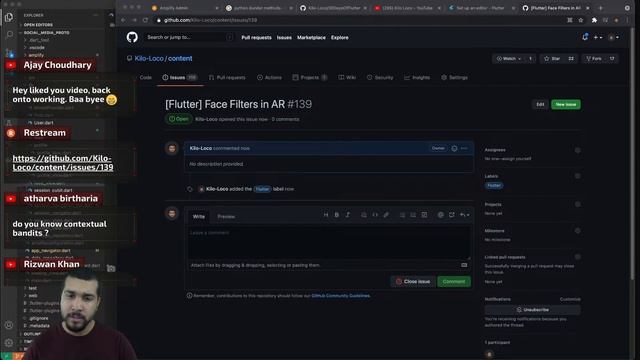Open VS Code Manage gear icon
Viewport: 640px width, 360px height.
9,343
